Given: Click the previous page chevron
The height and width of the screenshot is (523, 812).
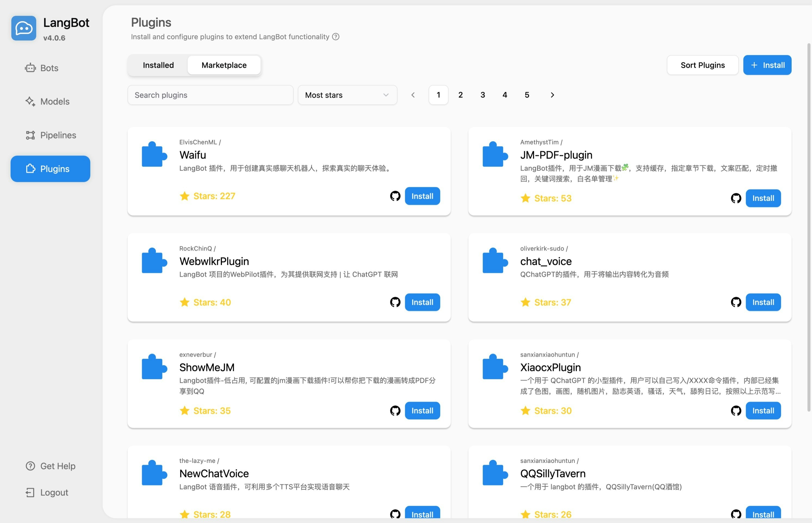Looking at the screenshot, I should pos(413,95).
